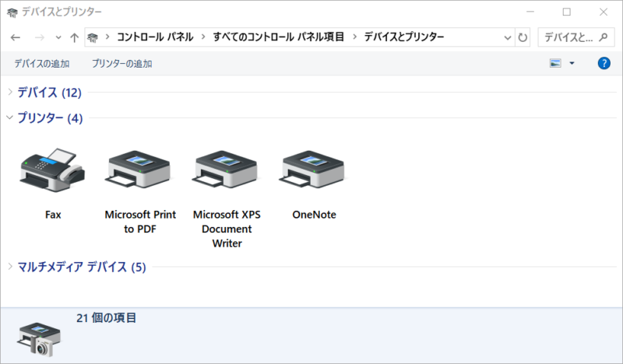The height and width of the screenshot is (364, 623).
Task: Open the recent locations dropdown arrow
Action: [58, 37]
